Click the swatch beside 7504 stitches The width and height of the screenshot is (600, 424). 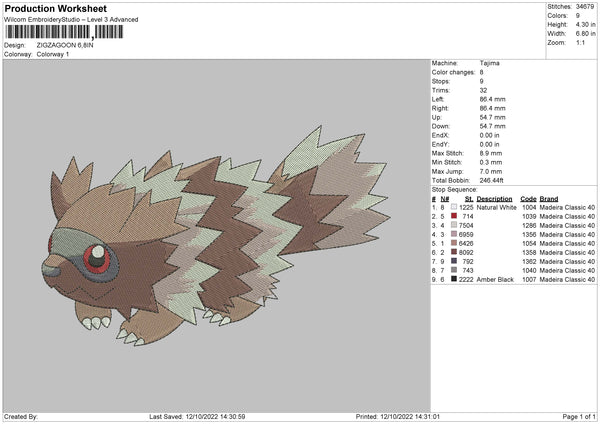click(454, 225)
